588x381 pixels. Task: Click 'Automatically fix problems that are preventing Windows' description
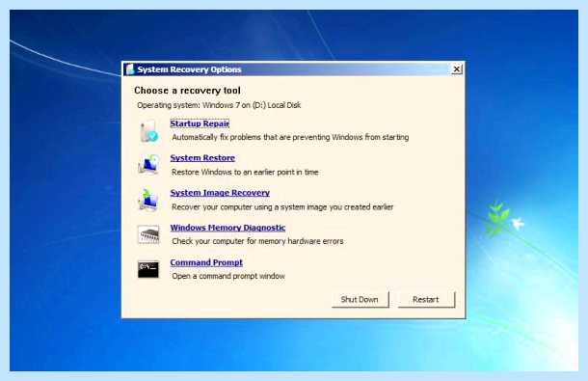tap(290, 137)
